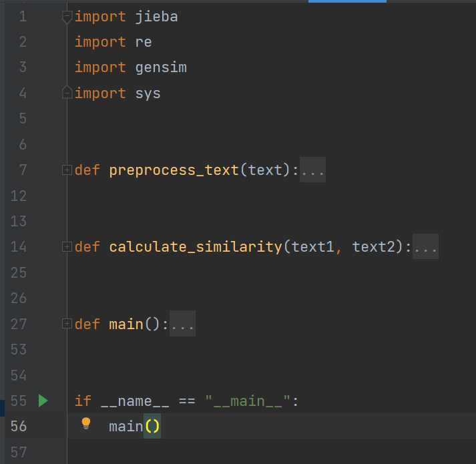Click the main() call on line 56
The height and width of the screenshot is (464, 476).
126,426
